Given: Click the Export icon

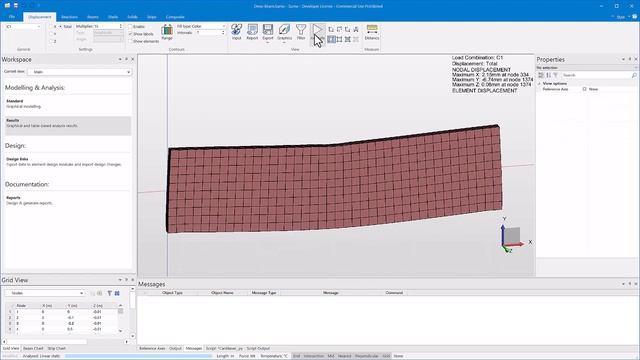Looking at the screenshot, I should click(268, 32).
